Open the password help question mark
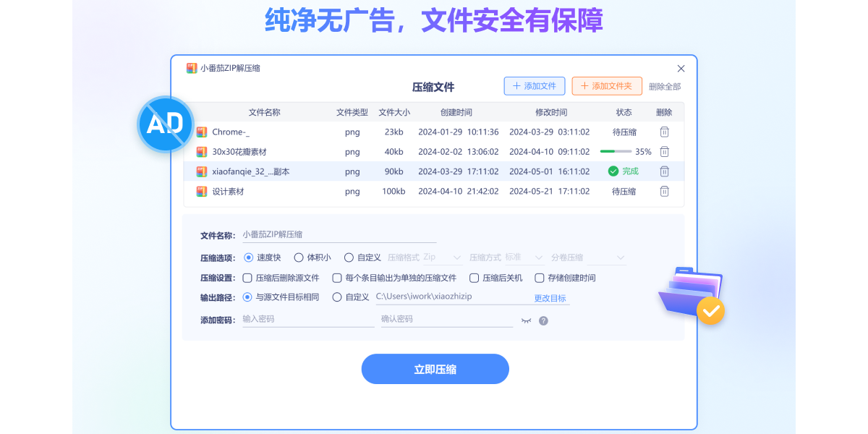 pos(543,320)
